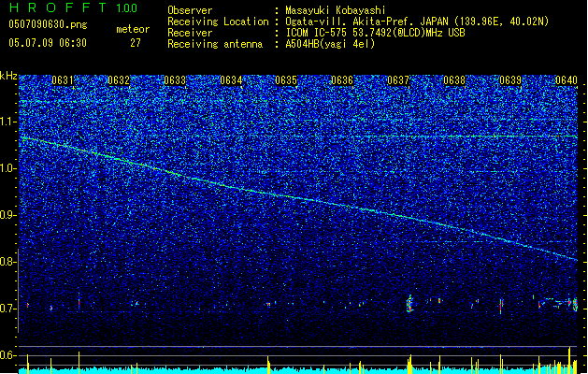Image resolution: width=588 pixels, height=374 pixels.
Task: Click the observer name Masayuki Kobayashi
Action: pyautogui.click(x=336, y=10)
